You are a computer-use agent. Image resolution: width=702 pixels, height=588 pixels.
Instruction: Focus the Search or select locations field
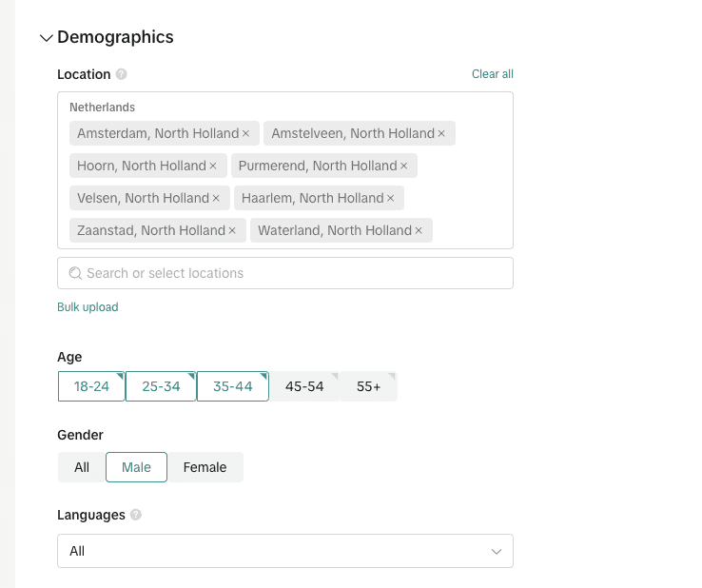click(285, 273)
